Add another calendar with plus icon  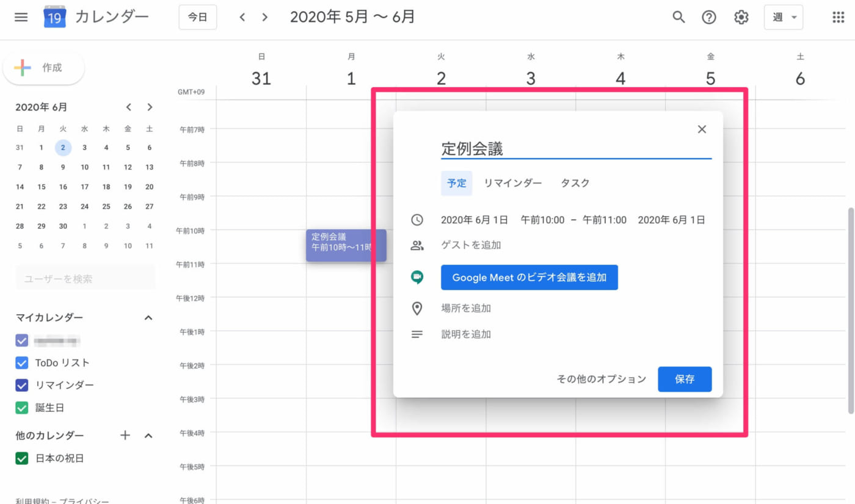[x=125, y=436]
